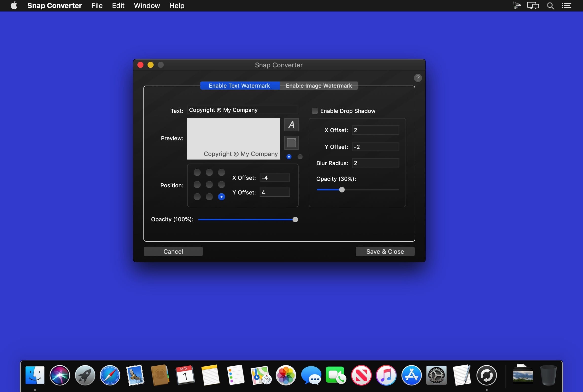The width and height of the screenshot is (583, 392).
Task: Select the top-left position radio button
Action: pyautogui.click(x=197, y=172)
